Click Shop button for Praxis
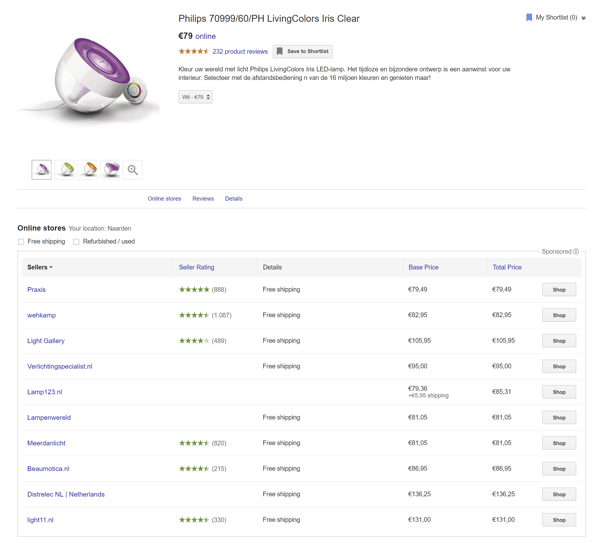The height and width of the screenshot is (543, 600). 559,290
